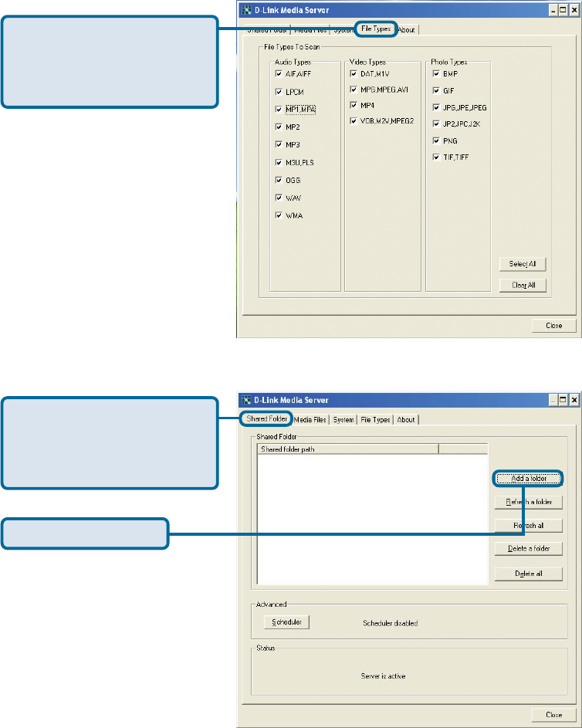Toggle the WMA checkbox
The width and height of the screenshot is (582, 728).
(x=279, y=215)
